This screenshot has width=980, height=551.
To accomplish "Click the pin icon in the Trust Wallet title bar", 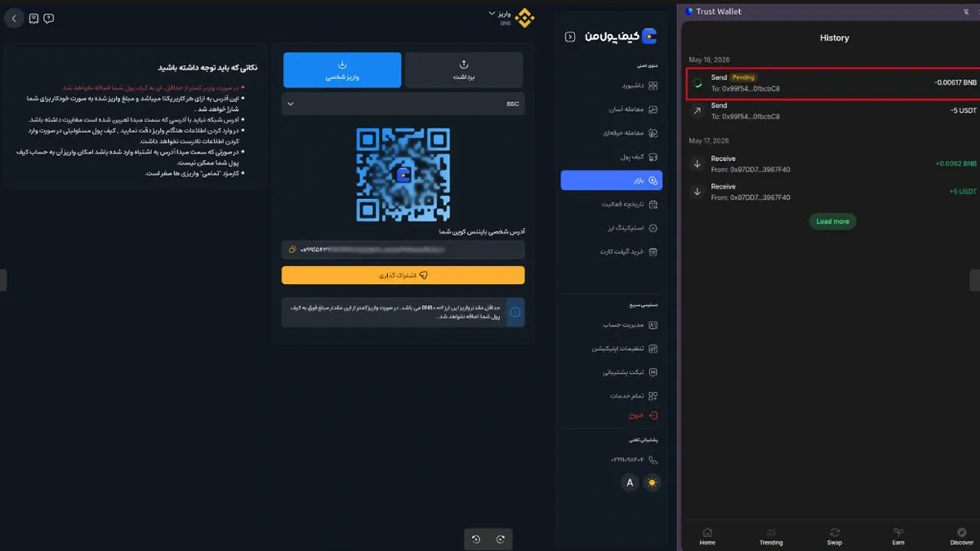I will click(x=967, y=11).
